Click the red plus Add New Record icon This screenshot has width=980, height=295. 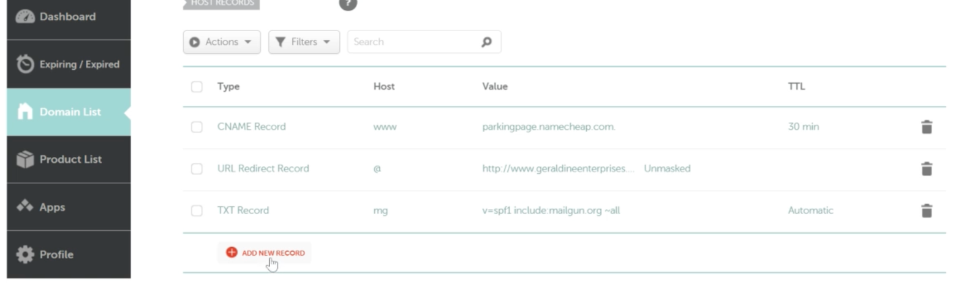pos(232,252)
